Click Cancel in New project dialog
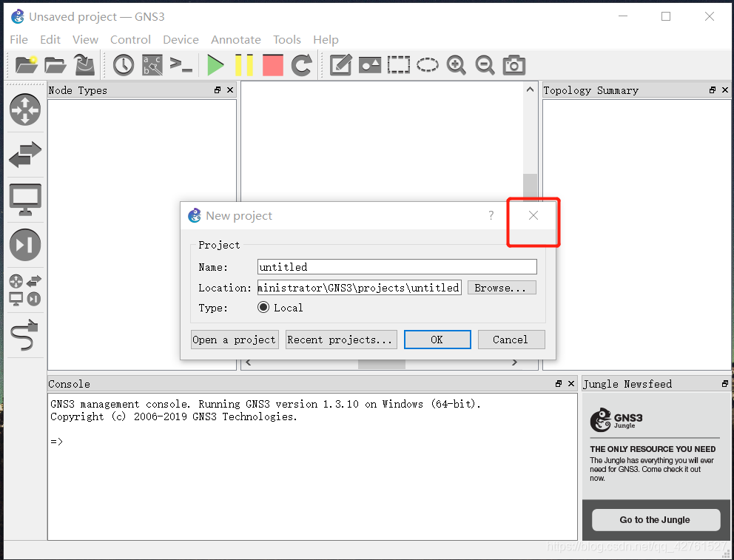The width and height of the screenshot is (734, 560). 511,340
